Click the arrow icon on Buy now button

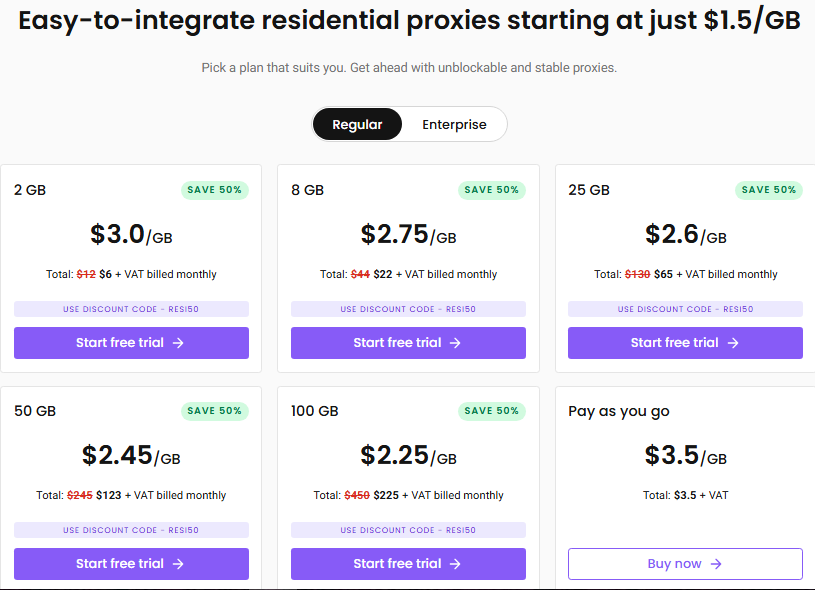click(716, 564)
